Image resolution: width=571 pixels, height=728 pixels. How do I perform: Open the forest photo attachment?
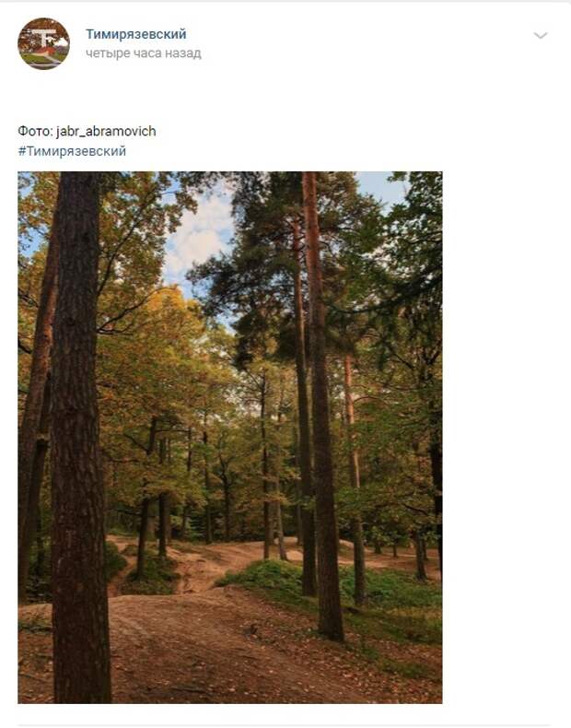tap(230, 438)
